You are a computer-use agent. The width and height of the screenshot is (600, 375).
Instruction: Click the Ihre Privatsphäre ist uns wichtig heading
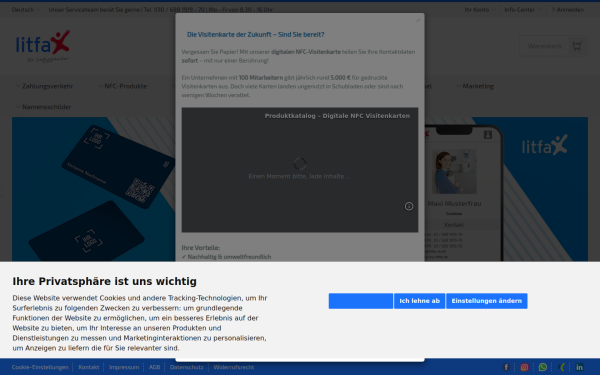pos(104,281)
